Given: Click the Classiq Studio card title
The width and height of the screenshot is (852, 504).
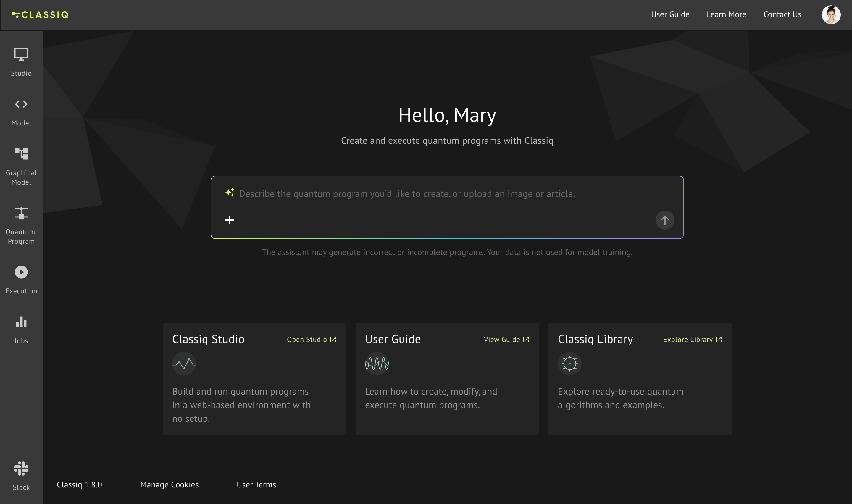Looking at the screenshot, I should [x=208, y=339].
